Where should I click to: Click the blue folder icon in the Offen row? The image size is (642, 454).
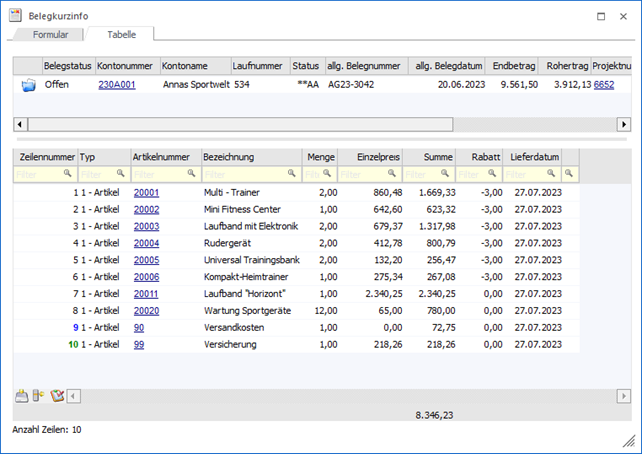coord(27,86)
